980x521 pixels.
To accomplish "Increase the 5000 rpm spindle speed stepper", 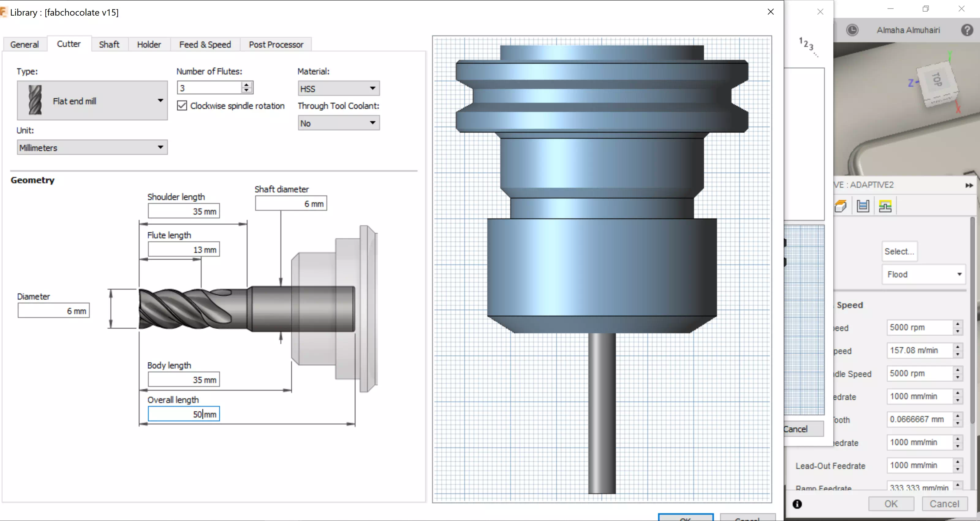I will [958, 324].
